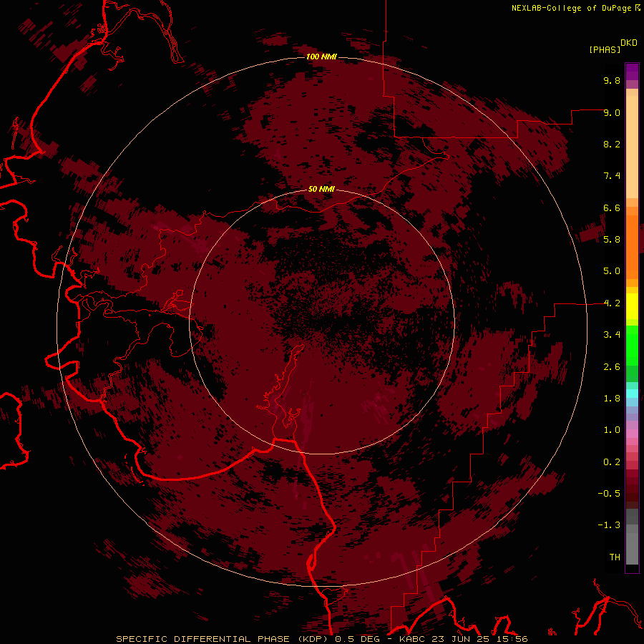Image resolution: width=644 pixels, height=644 pixels.
Task: Select the 3.4 scale value
Action: coord(612,335)
